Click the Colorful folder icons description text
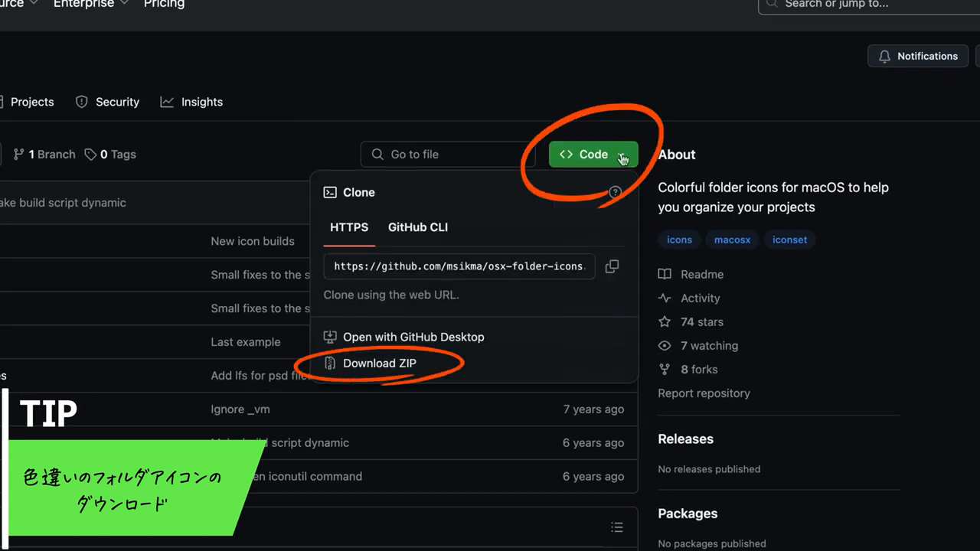This screenshot has height=551, width=980. pos(773,197)
